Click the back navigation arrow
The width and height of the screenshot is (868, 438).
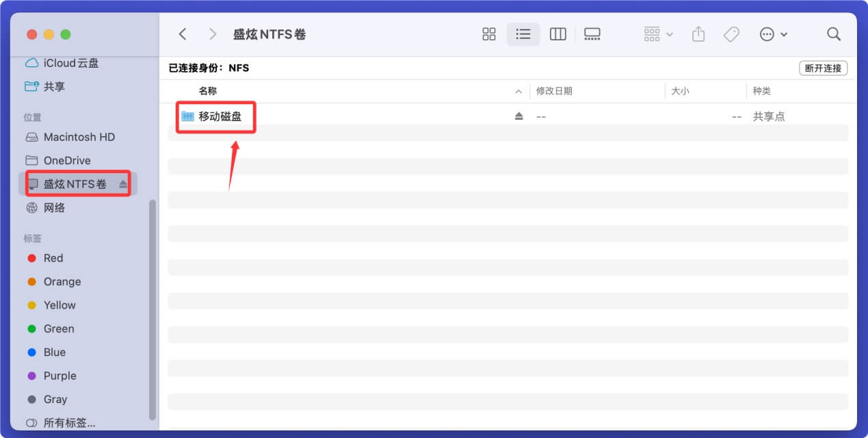pyautogui.click(x=183, y=34)
